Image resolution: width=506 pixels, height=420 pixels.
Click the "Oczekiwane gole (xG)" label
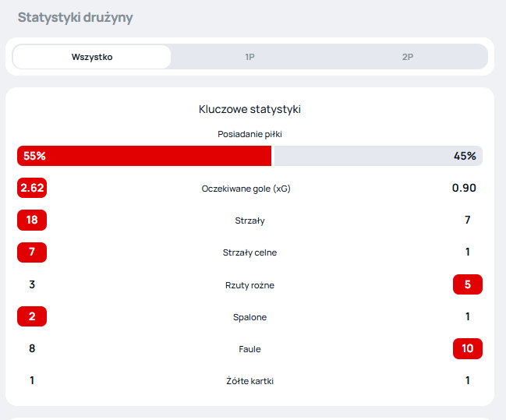tap(249, 189)
